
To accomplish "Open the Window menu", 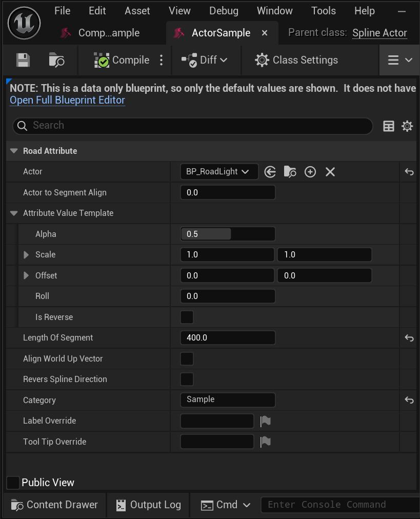I will click(x=275, y=11).
